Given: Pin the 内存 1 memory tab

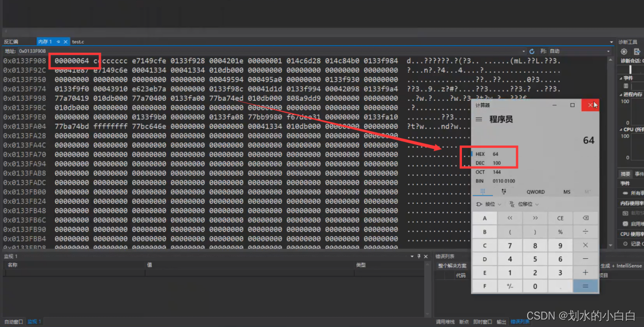Looking at the screenshot, I should (58, 42).
